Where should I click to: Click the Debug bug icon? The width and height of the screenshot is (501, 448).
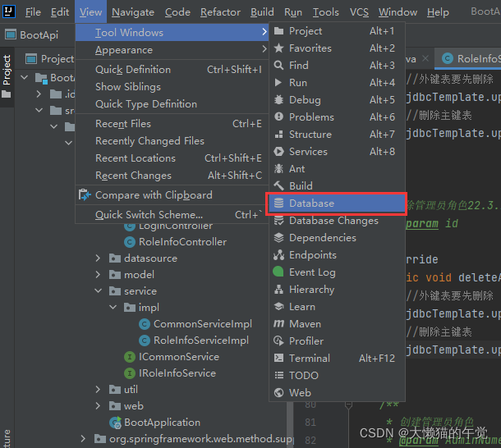(278, 100)
